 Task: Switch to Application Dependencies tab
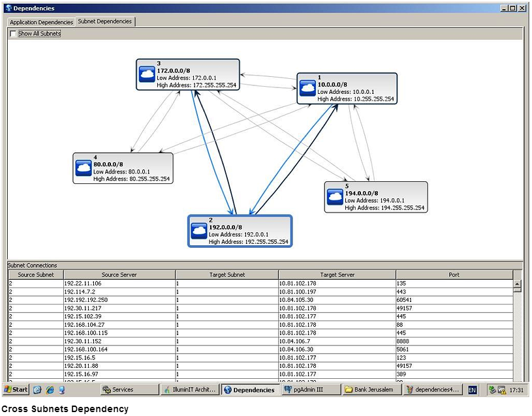tap(41, 22)
